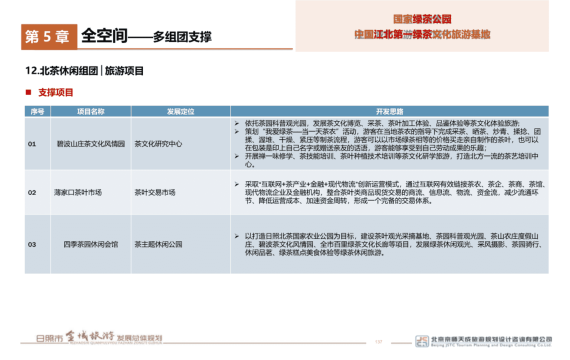This screenshot has width=570, height=360.
Task: Click the JTC company logo in footer
Action: click(x=422, y=341)
